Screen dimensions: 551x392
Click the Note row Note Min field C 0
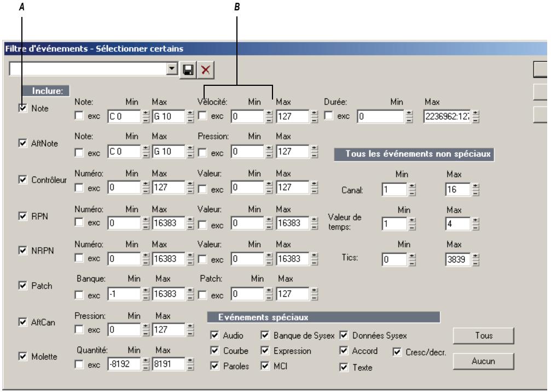click(124, 116)
